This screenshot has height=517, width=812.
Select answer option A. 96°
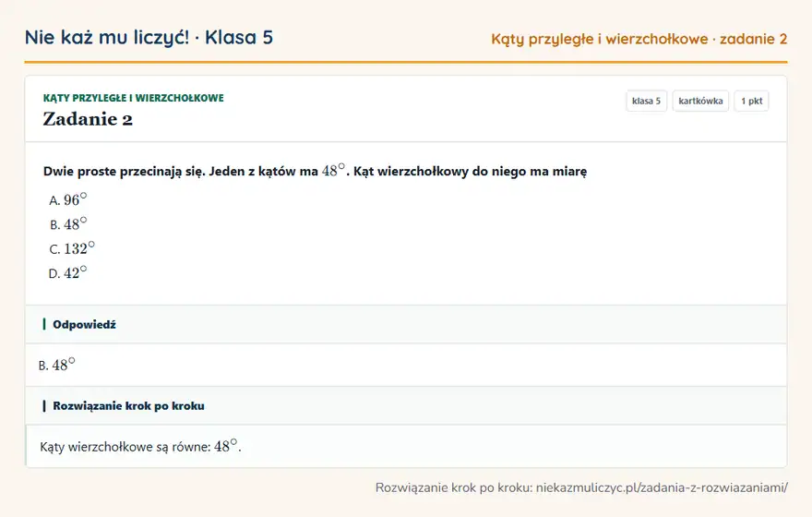(68, 199)
